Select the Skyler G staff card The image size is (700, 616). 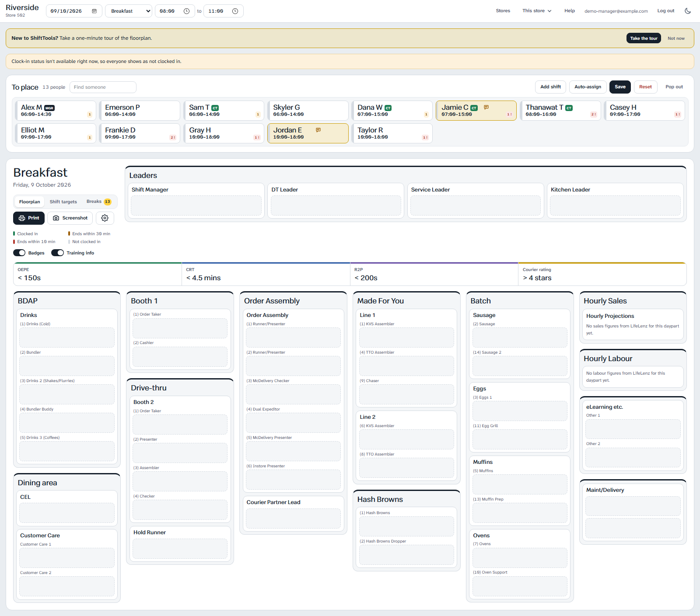308,111
